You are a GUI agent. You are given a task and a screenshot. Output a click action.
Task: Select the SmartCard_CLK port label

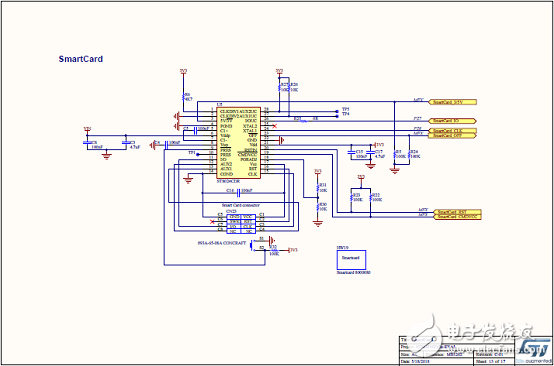pos(453,131)
